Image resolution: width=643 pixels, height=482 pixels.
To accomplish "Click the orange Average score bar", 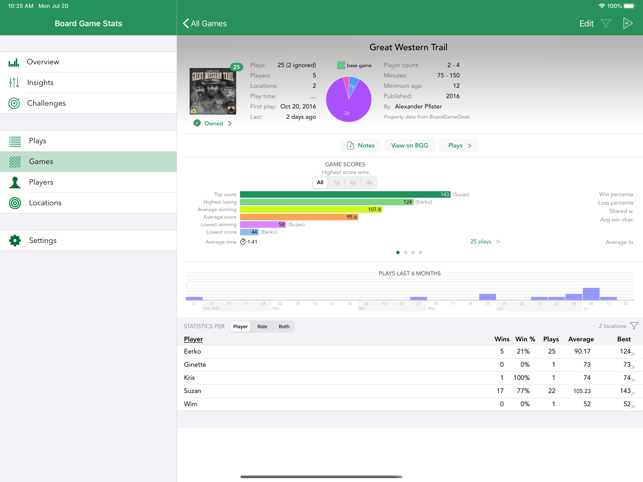I will 299,217.
